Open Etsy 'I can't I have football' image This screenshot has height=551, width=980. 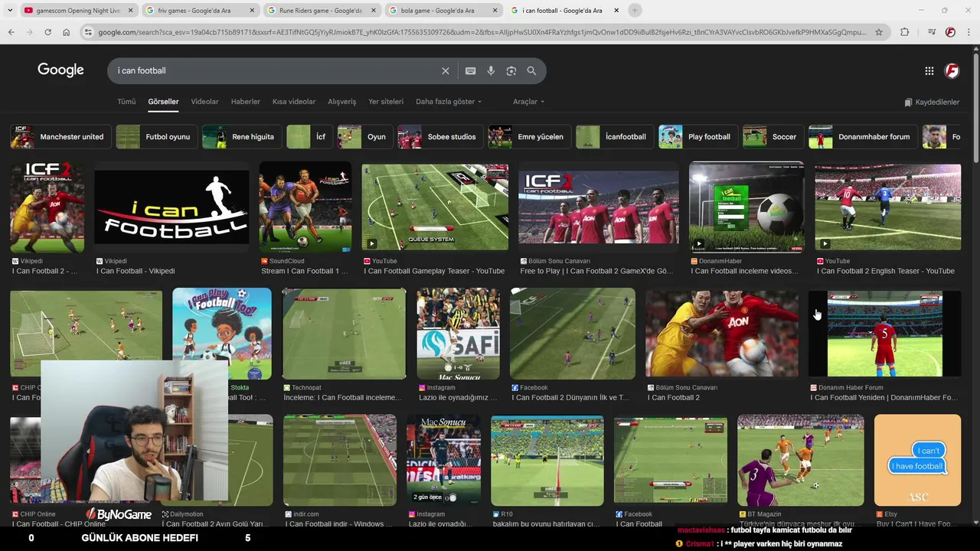pos(917,460)
